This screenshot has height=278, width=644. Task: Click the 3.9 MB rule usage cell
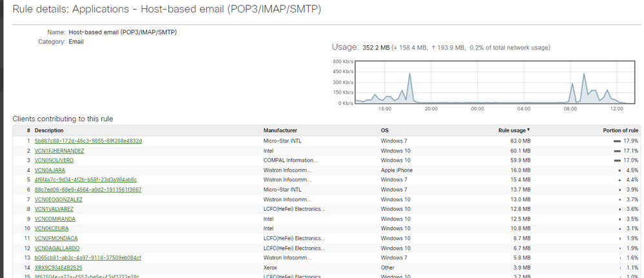coord(523,268)
